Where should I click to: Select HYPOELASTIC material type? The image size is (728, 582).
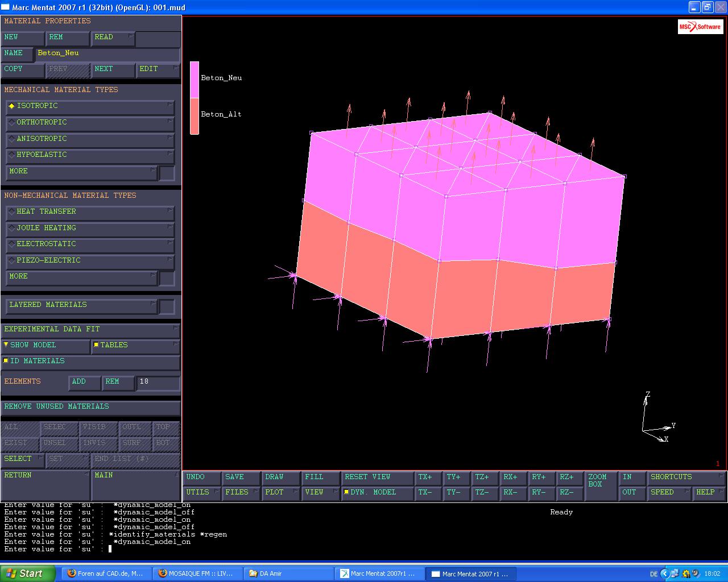point(90,155)
